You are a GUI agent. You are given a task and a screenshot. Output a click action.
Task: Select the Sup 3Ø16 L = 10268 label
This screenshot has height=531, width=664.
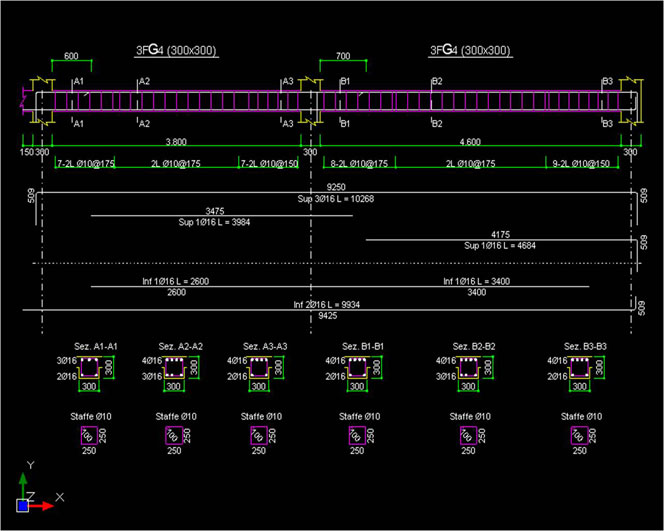coord(335,199)
